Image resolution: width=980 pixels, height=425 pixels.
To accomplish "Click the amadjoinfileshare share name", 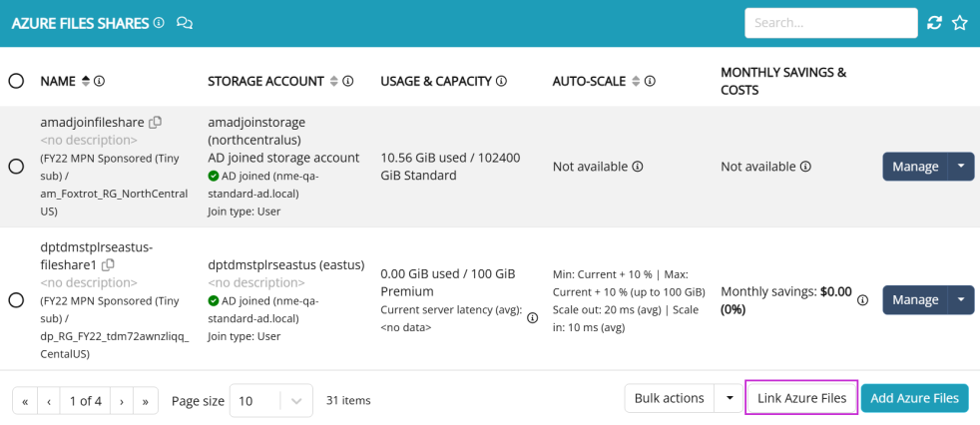I will click(x=93, y=122).
